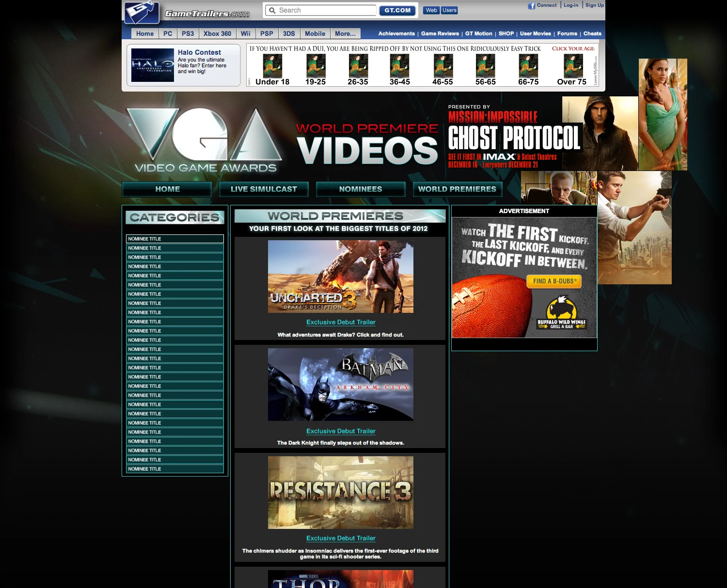Open the GT Motion link

click(x=478, y=33)
